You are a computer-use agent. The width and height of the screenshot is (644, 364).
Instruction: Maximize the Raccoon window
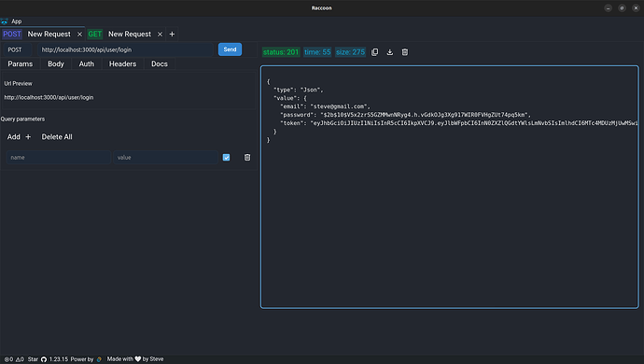tap(623, 8)
